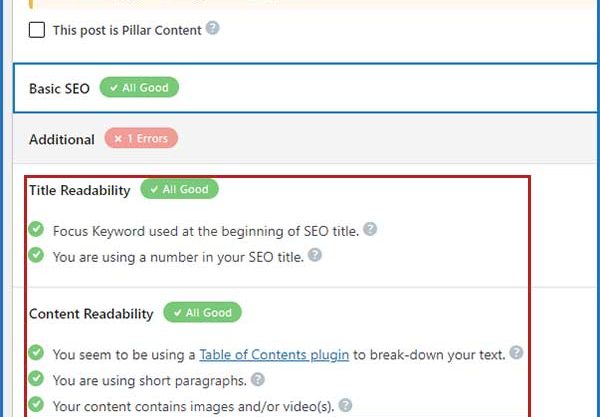Click green check beside short paragraphs test

[36, 378]
